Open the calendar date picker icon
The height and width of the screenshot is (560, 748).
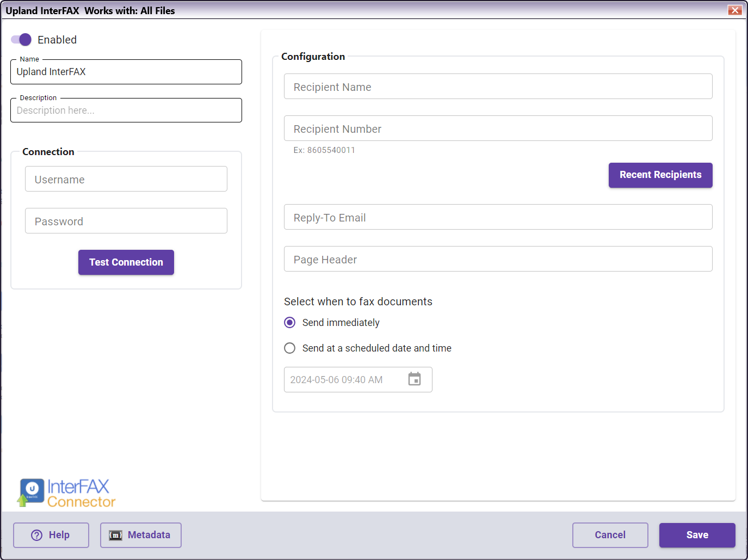[415, 379]
